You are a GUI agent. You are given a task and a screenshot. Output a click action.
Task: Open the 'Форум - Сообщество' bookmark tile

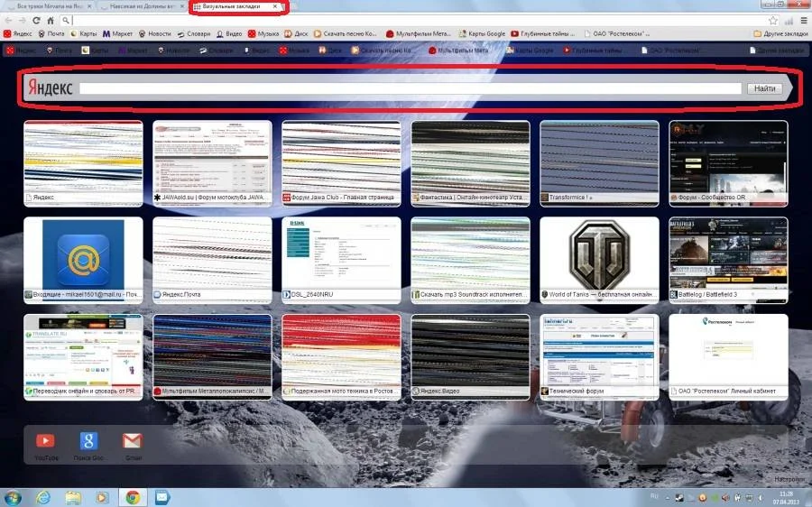coord(728,163)
